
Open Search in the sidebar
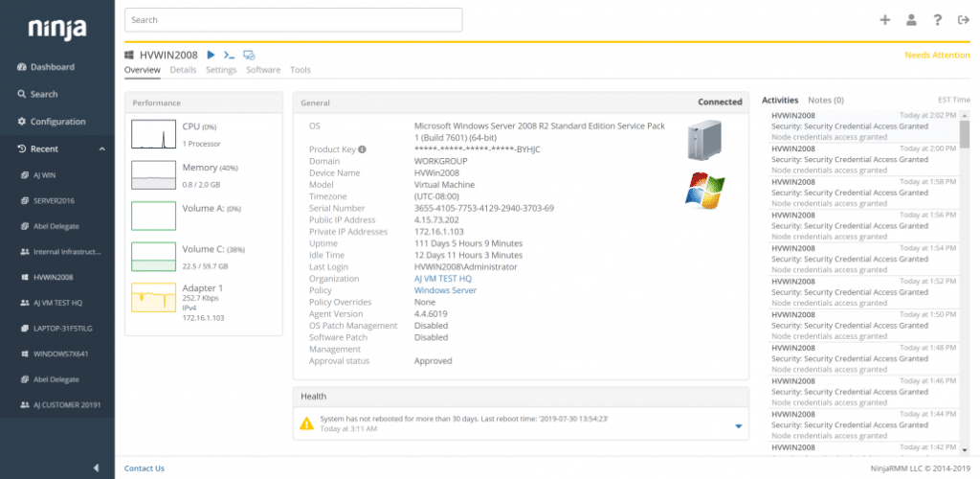[37, 95]
